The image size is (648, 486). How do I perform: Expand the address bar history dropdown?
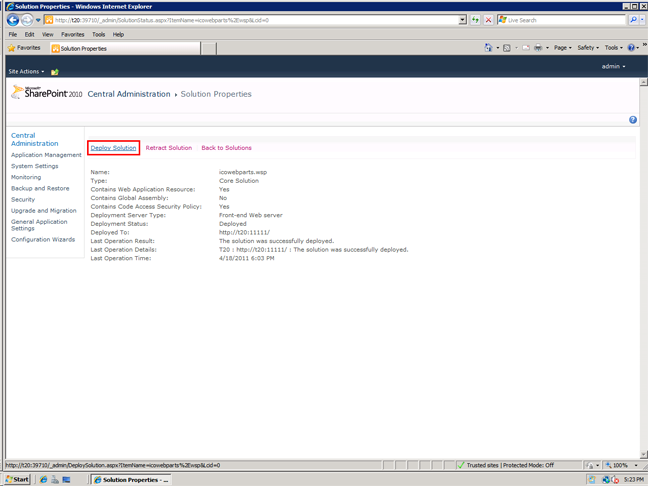point(463,20)
